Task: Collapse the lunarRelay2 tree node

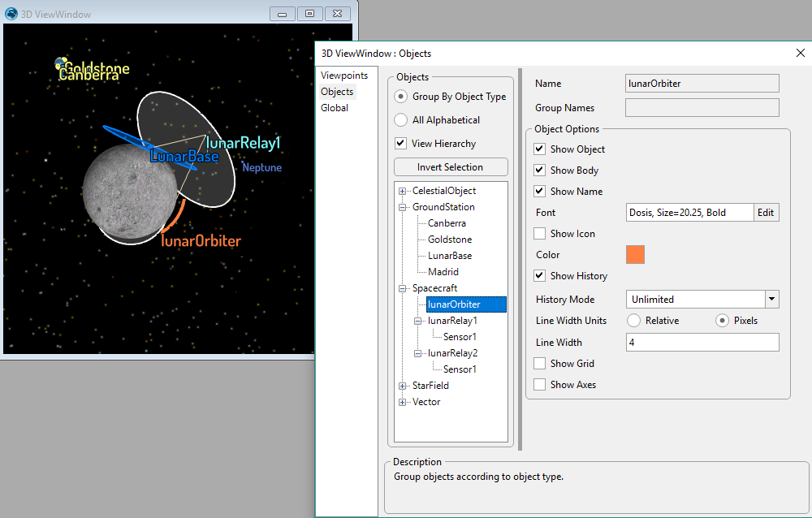Action: pyautogui.click(x=417, y=353)
